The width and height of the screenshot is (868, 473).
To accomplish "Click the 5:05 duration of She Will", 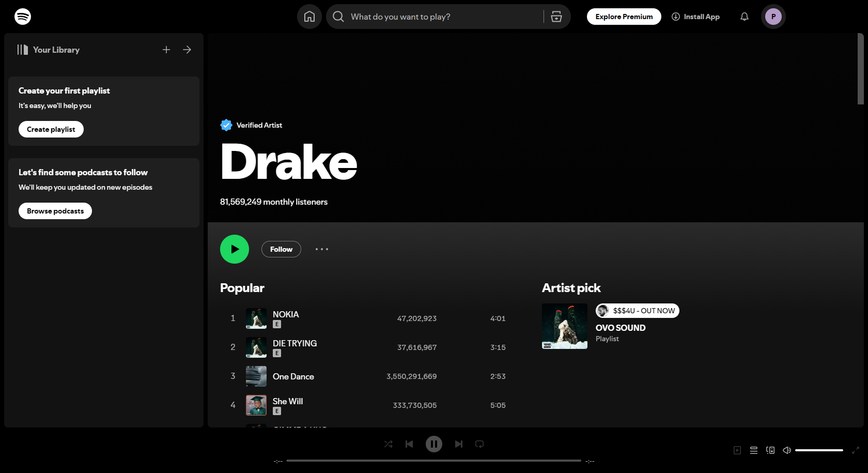I will click(x=498, y=405).
